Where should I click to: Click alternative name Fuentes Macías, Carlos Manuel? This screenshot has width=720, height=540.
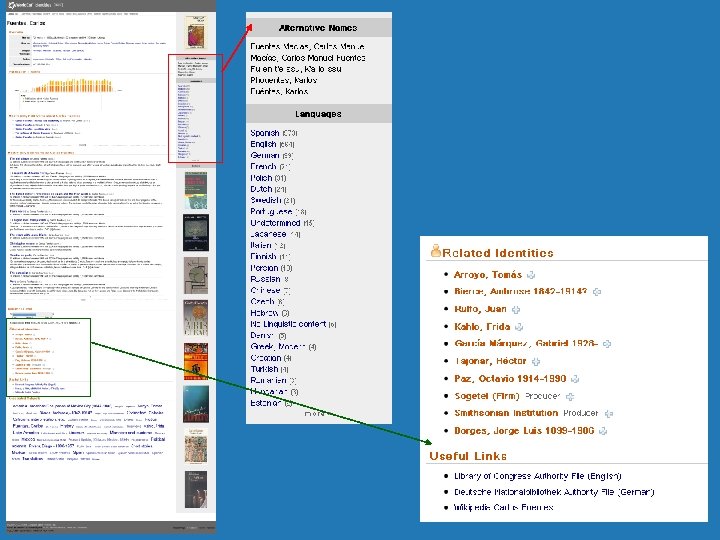coord(307,46)
